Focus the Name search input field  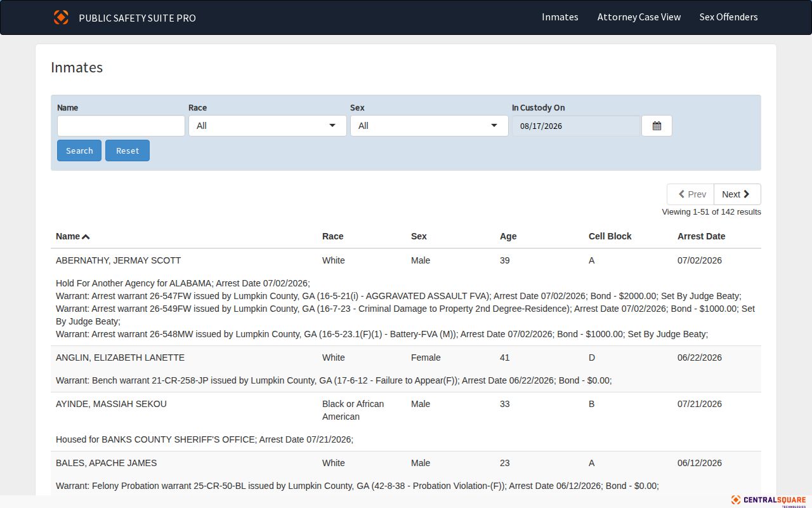(x=121, y=126)
